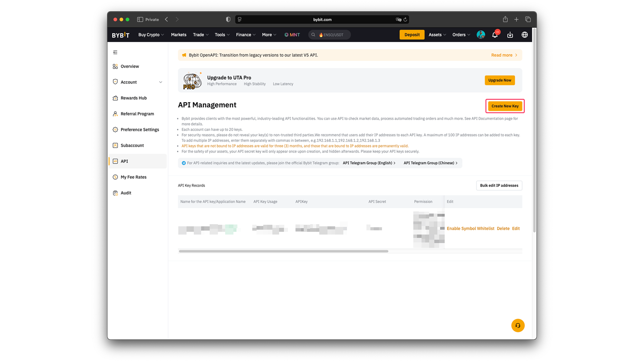Click the Safari sidebar toggle icon
The width and height of the screenshot is (644, 362).
(x=140, y=19)
